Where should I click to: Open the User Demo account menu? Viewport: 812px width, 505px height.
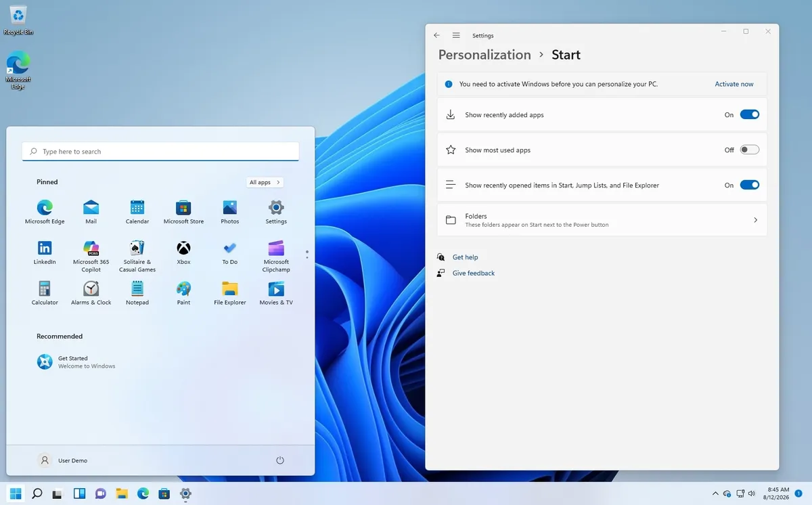click(62, 460)
